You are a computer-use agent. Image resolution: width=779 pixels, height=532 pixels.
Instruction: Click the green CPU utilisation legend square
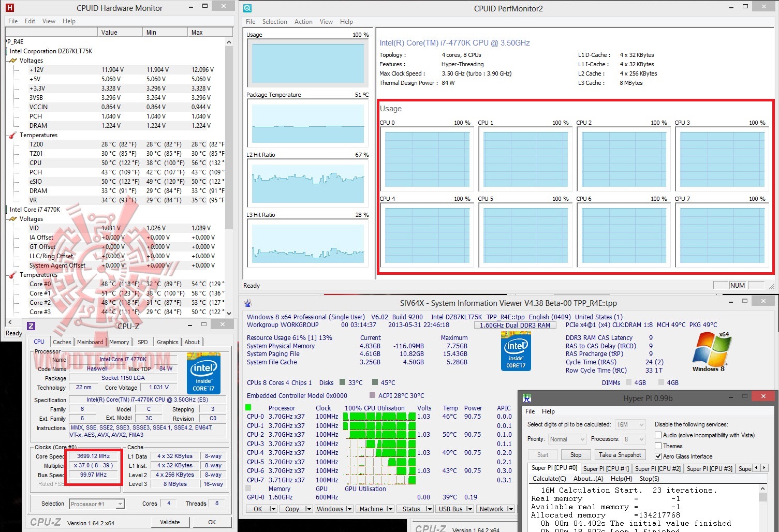tap(248, 408)
